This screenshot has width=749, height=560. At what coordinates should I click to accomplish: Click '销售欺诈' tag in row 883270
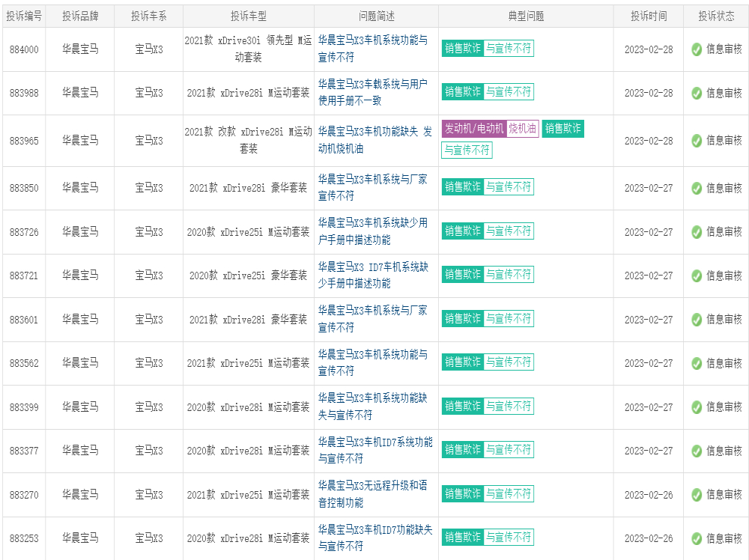click(x=462, y=493)
